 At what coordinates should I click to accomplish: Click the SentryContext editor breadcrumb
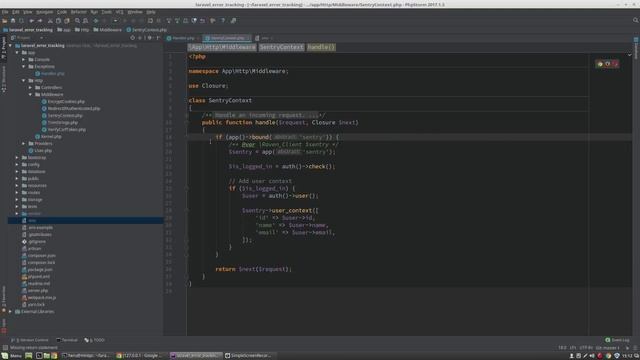click(281, 47)
